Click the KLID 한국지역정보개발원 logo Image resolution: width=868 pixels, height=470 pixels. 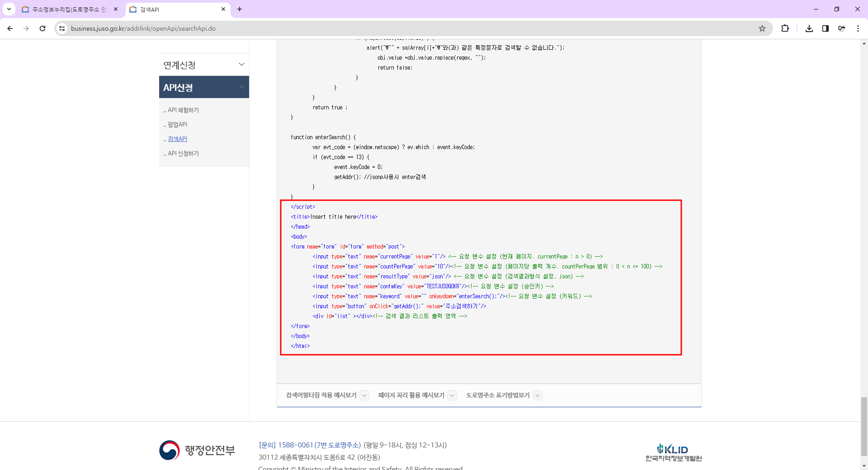[x=674, y=452]
